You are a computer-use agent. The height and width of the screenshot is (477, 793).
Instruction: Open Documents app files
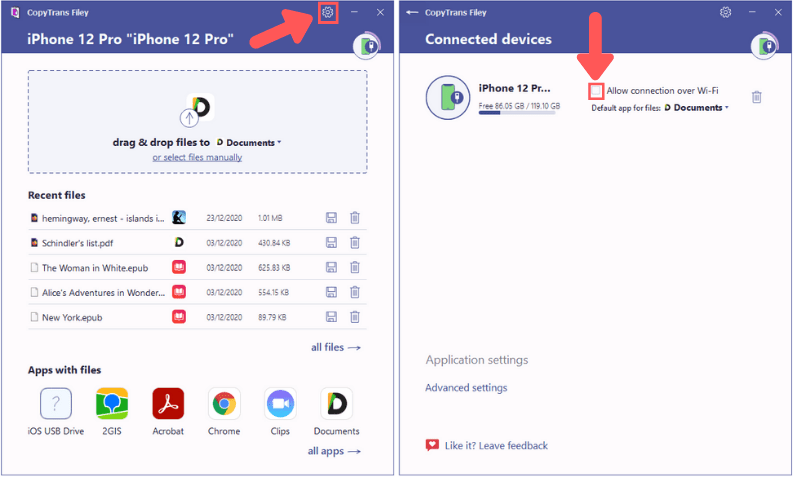pyautogui.click(x=336, y=404)
